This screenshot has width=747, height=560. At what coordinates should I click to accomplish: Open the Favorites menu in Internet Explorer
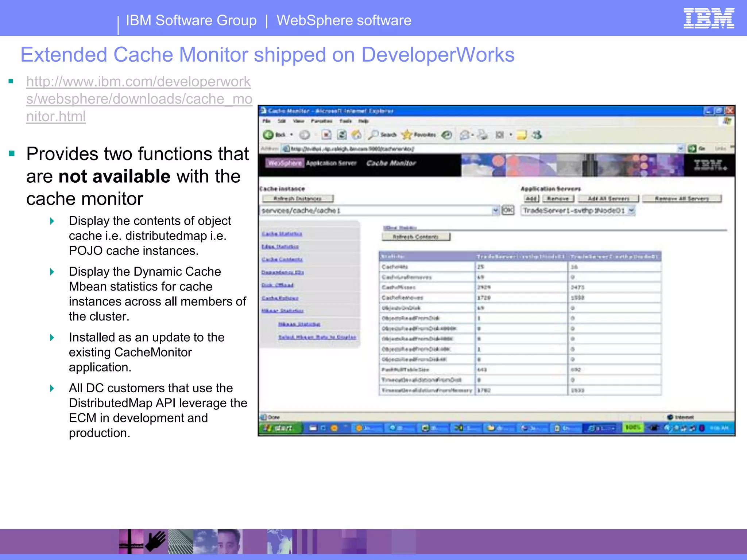[x=321, y=121]
